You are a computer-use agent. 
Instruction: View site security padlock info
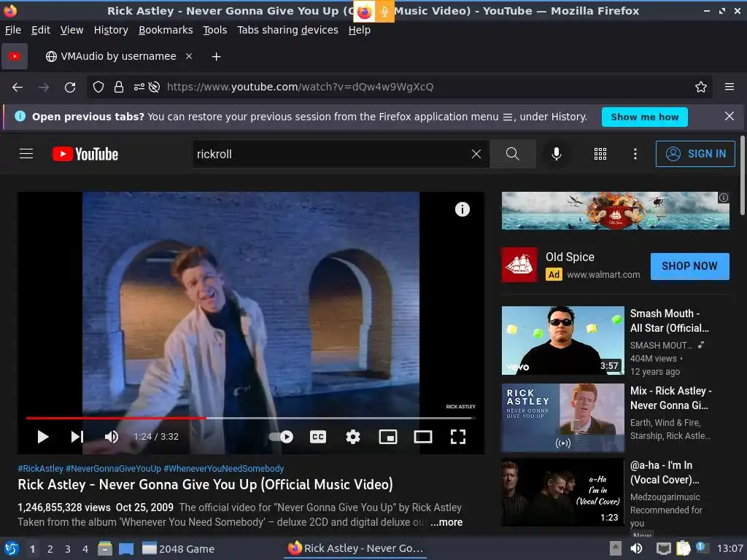pos(119,87)
